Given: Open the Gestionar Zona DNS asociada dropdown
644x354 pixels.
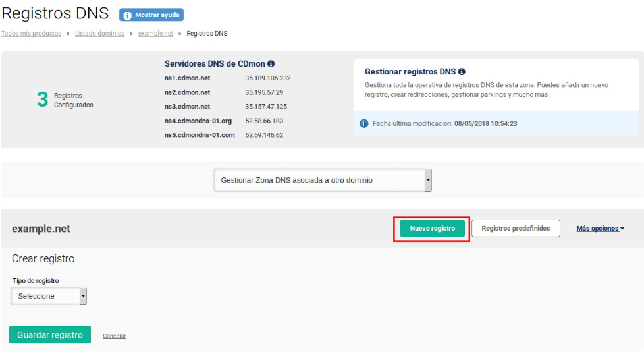Looking at the screenshot, I should click(x=323, y=179).
